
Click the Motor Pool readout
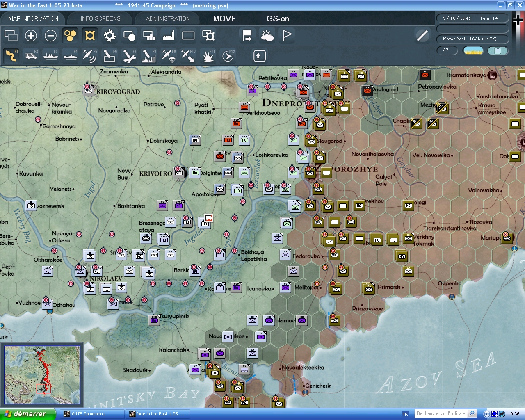pos(472,39)
